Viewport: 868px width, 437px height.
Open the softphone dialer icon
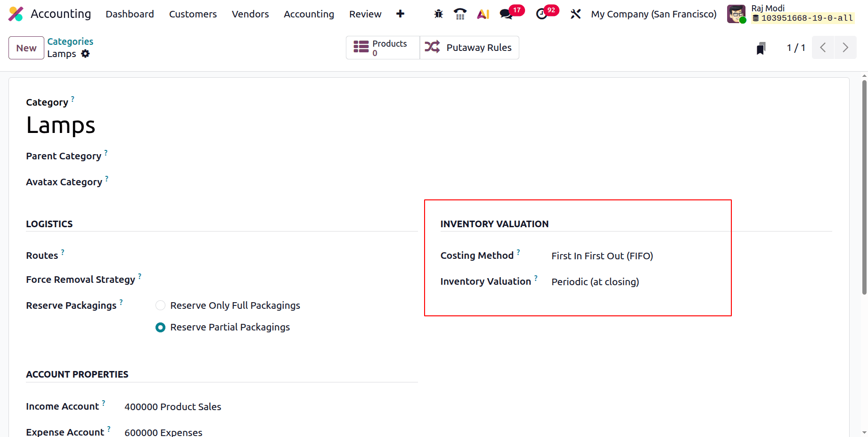[459, 14]
